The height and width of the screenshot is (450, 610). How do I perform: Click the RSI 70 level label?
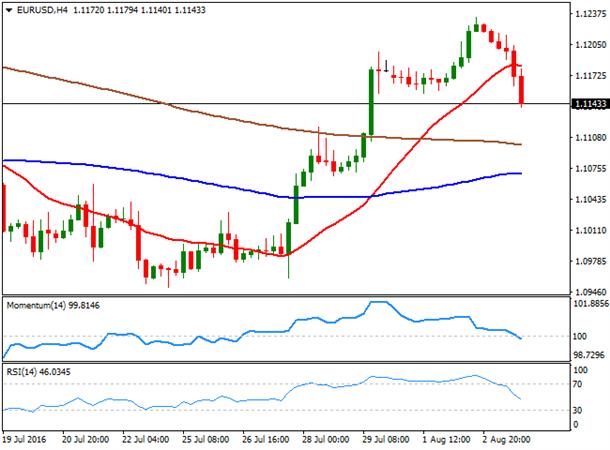(x=578, y=384)
